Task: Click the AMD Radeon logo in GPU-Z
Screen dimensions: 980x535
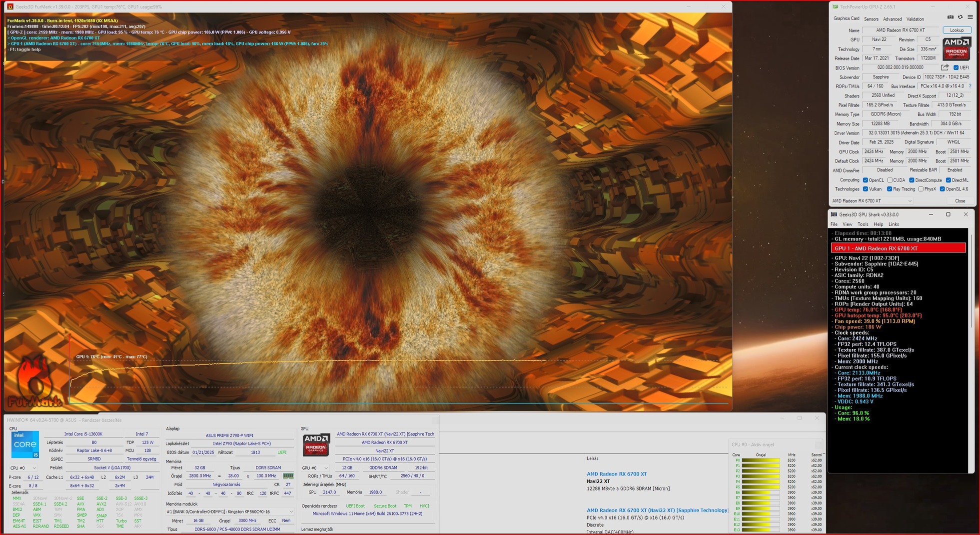Action: [957, 48]
